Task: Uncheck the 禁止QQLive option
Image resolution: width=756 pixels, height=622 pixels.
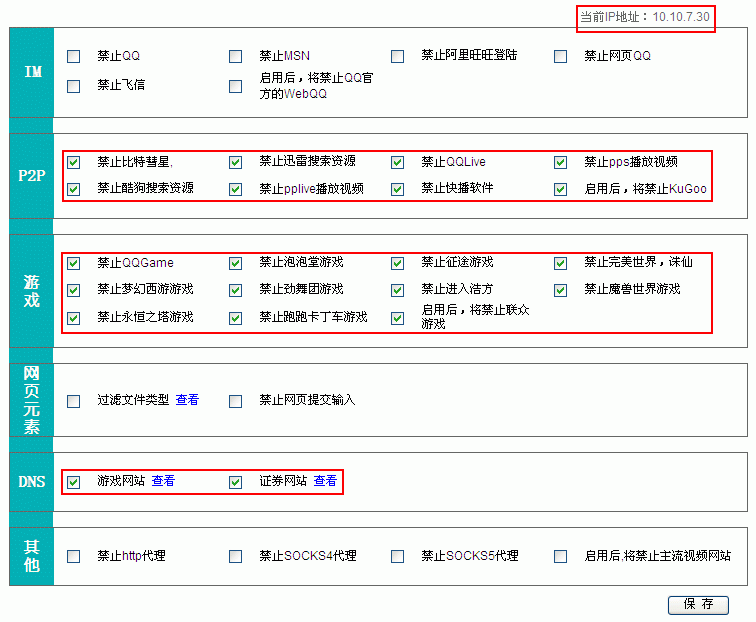Action: pyautogui.click(x=397, y=162)
